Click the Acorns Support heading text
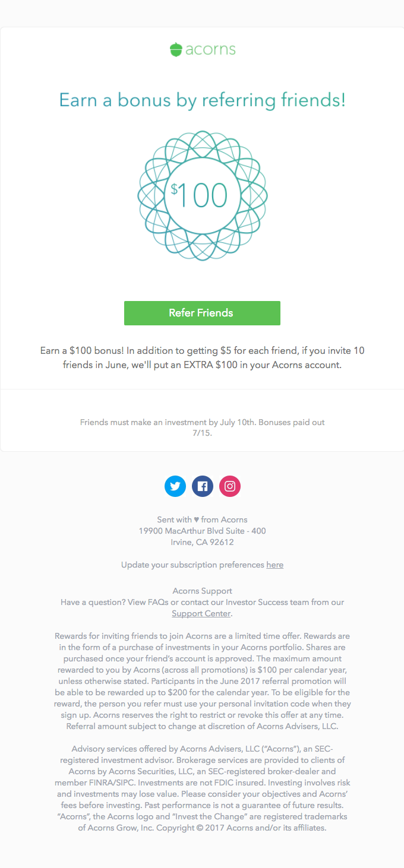Screen dimensions: 404x868 [x=202, y=590]
